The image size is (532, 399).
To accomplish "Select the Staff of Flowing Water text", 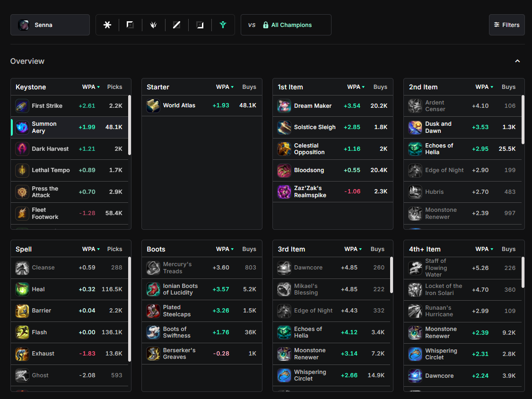I will [x=436, y=268].
